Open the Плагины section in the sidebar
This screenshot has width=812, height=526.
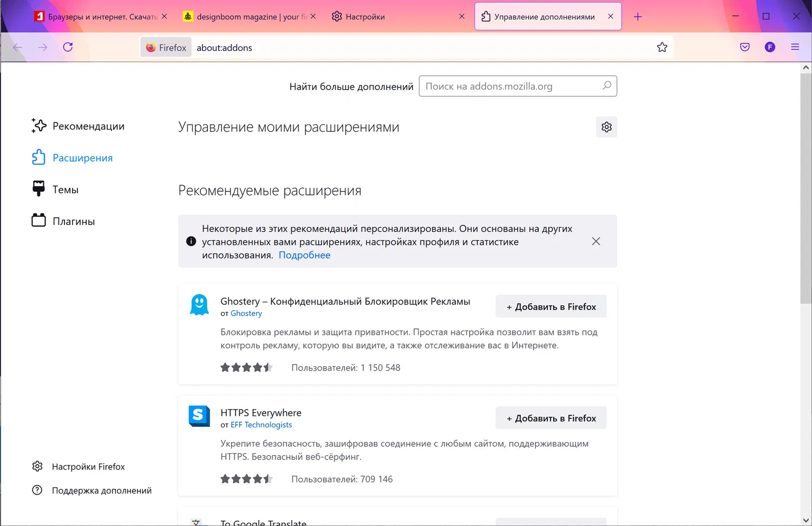click(63, 221)
